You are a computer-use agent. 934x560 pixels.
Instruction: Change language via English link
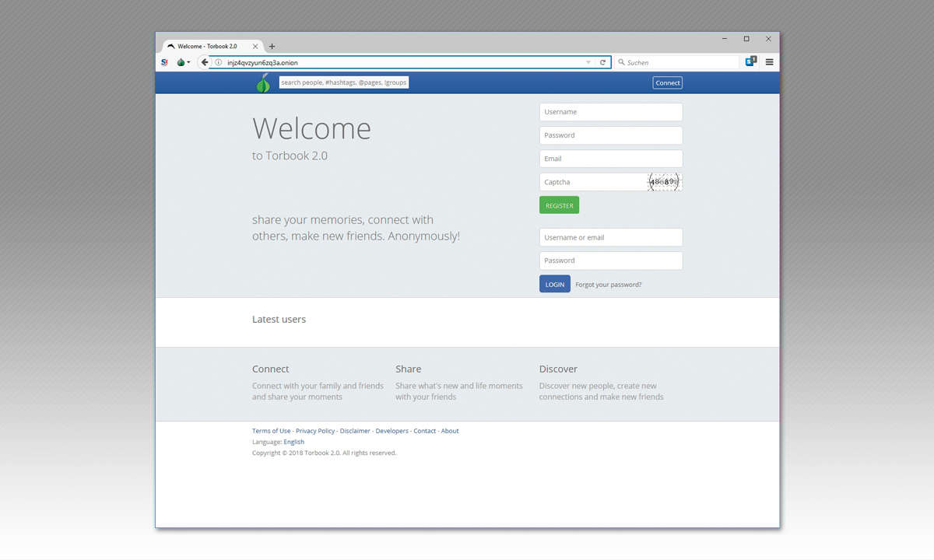coord(293,442)
